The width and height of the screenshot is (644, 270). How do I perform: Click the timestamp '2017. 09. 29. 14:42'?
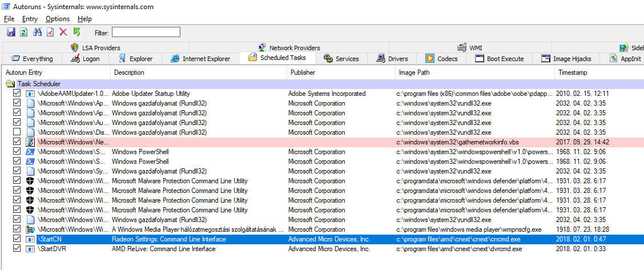[582, 142]
